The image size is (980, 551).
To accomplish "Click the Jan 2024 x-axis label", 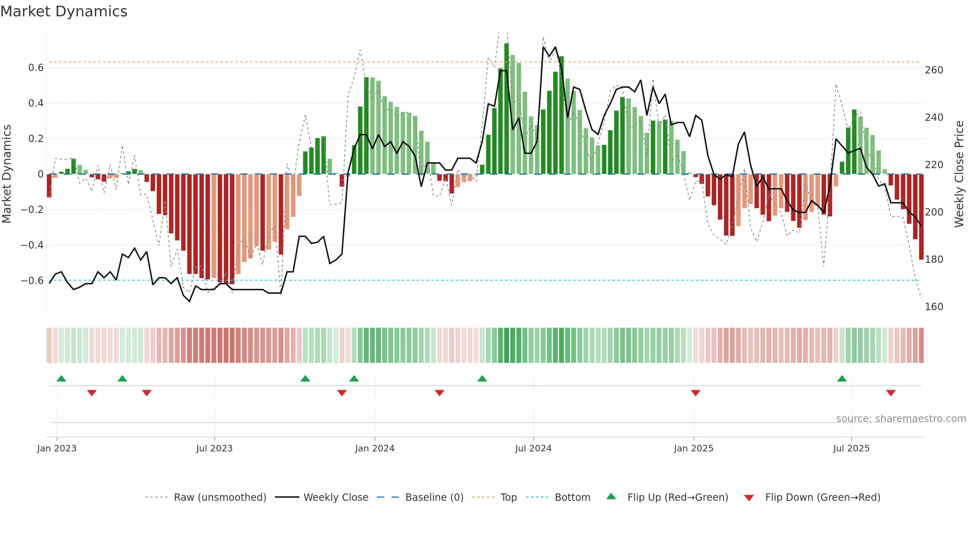I will (375, 448).
